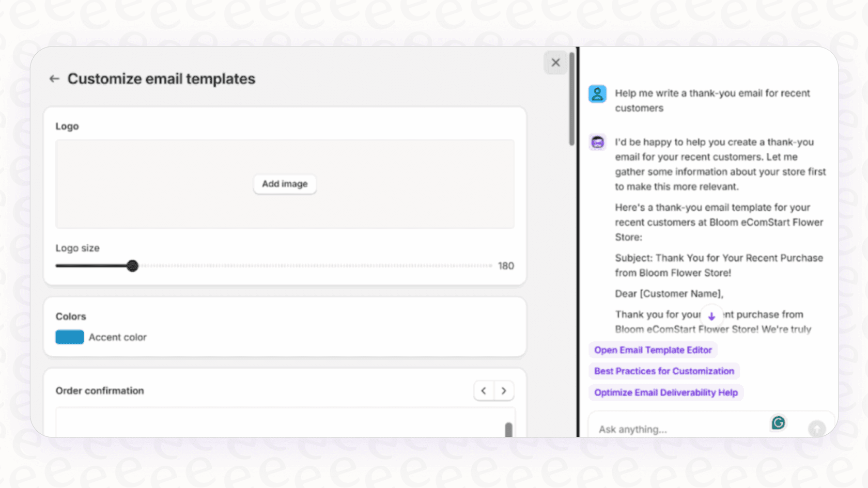This screenshot has height=488, width=868.
Task: Adjust the Logo size slider handle
Action: click(133, 265)
